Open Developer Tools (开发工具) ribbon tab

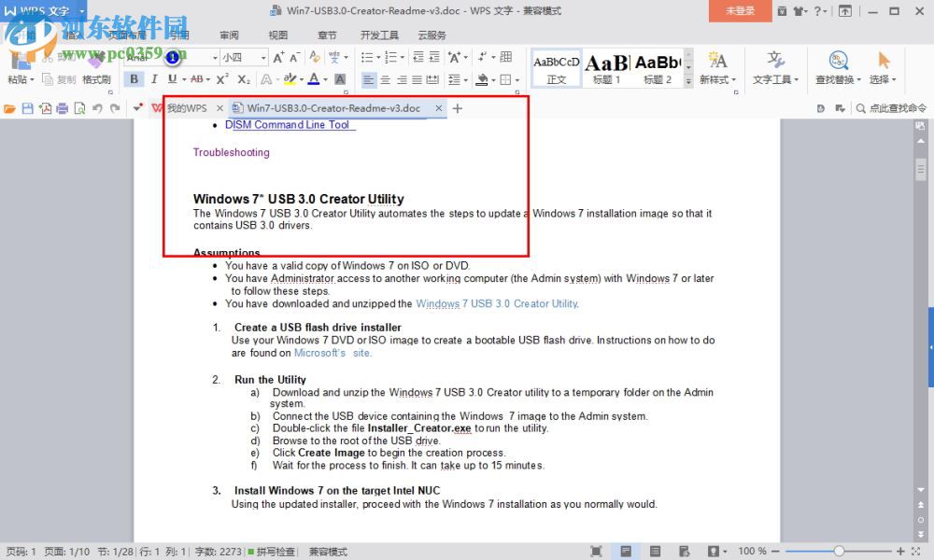(x=379, y=35)
